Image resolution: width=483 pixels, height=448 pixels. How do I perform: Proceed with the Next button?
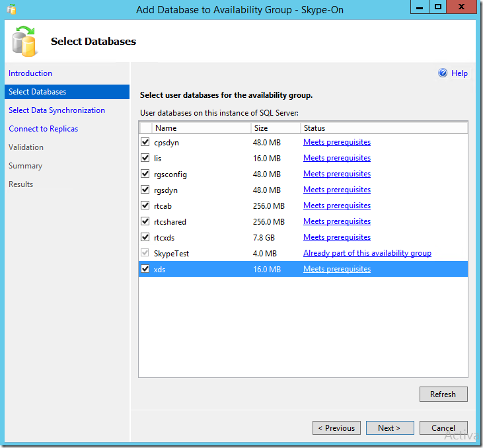click(x=390, y=428)
